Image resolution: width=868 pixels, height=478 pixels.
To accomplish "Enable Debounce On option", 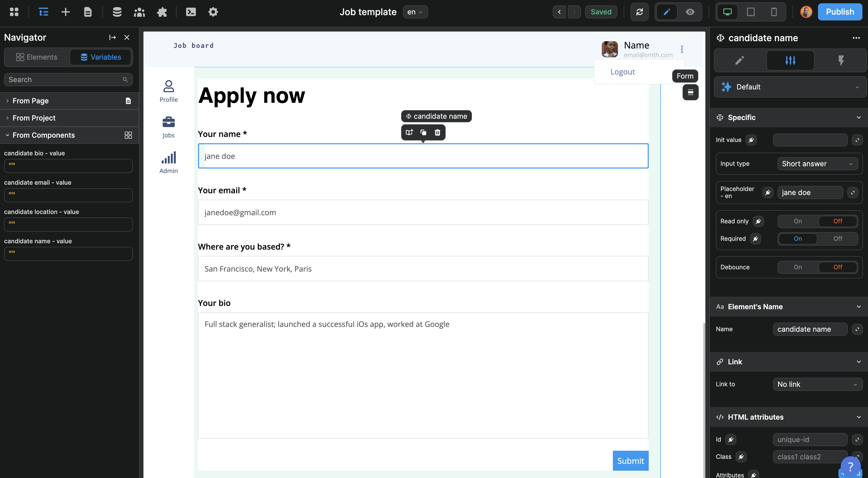I will click(798, 267).
